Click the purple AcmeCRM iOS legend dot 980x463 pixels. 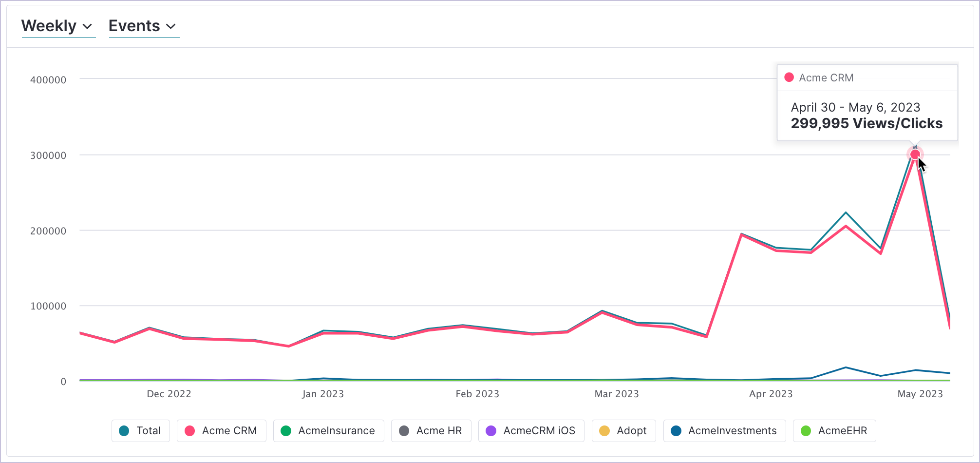pos(491,431)
